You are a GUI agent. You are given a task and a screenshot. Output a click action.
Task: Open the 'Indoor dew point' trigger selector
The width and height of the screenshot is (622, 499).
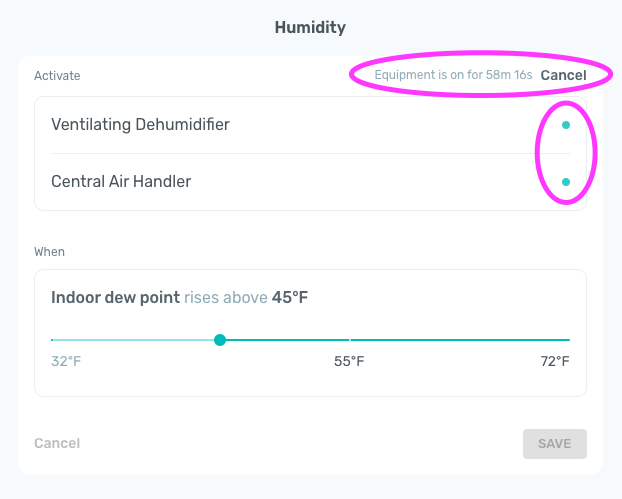(115, 297)
